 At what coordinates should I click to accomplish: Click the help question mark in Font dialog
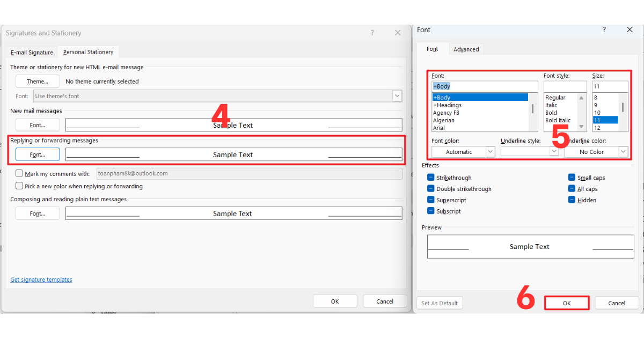(x=604, y=30)
